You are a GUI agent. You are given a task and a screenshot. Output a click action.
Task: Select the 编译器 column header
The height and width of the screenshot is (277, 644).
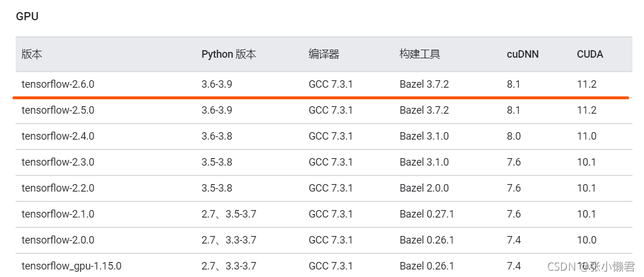(324, 54)
